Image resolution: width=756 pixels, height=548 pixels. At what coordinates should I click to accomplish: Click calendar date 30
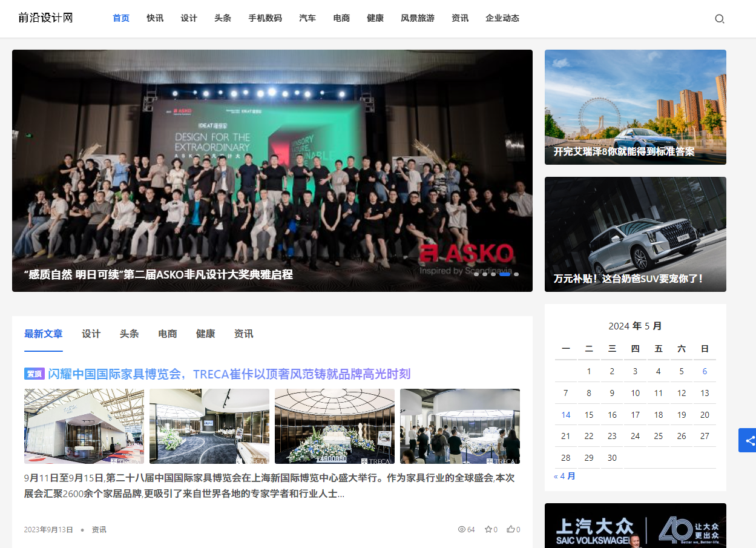coord(612,458)
